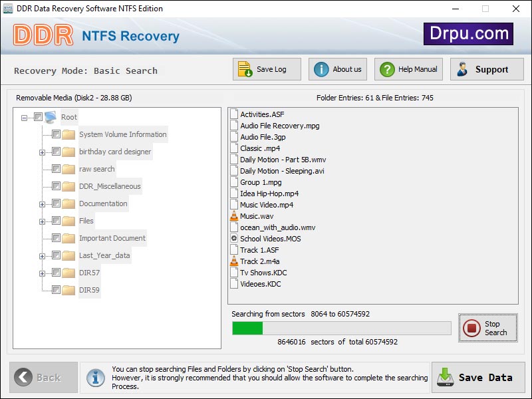
Task: Check the Root node checkbox
Action: tap(38, 116)
